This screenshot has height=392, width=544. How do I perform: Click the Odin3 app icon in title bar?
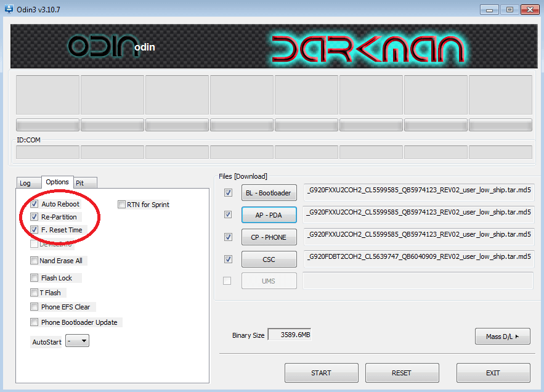pos(9,9)
